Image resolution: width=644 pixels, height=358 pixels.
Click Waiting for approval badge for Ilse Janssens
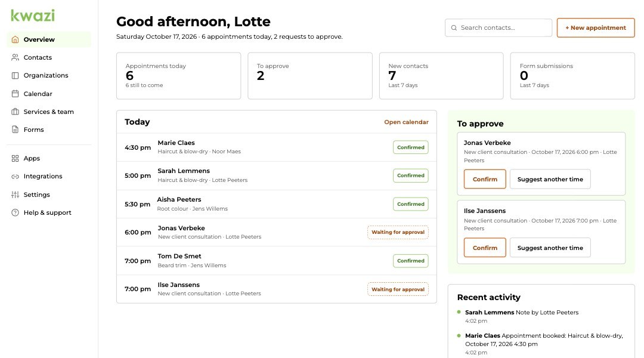pyautogui.click(x=398, y=289)
